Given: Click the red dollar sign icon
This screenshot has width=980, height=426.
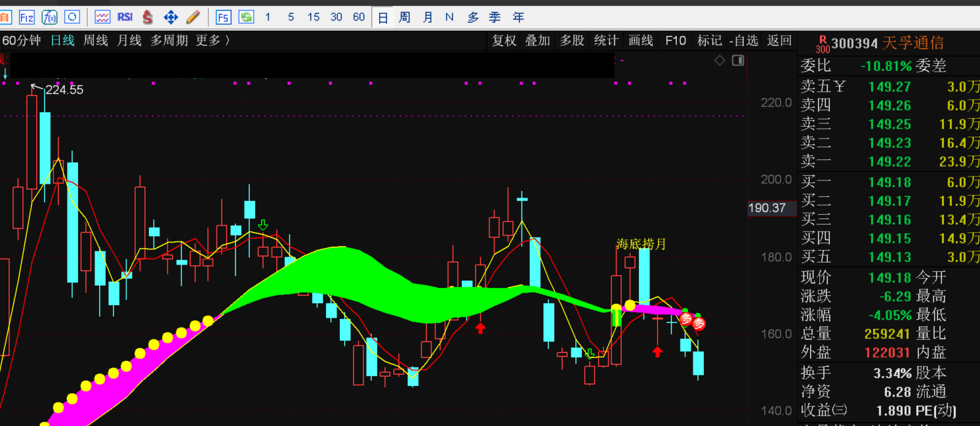Looking at the screenshot, I should [148, 17].
